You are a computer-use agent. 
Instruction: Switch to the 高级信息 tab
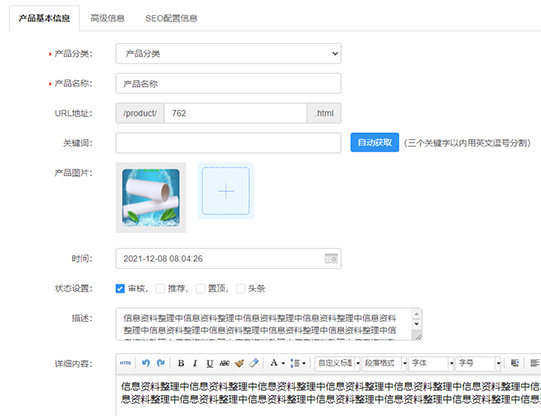[108, 18]
